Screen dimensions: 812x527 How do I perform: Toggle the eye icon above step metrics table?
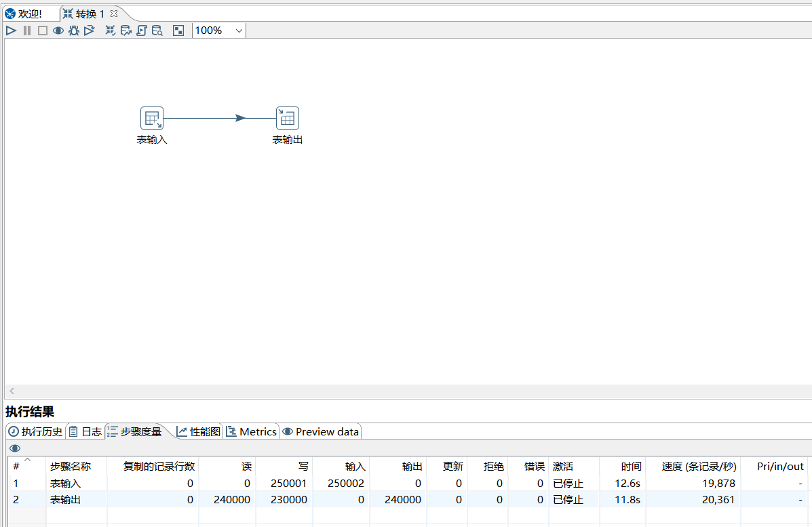click(x=15, y=448)
